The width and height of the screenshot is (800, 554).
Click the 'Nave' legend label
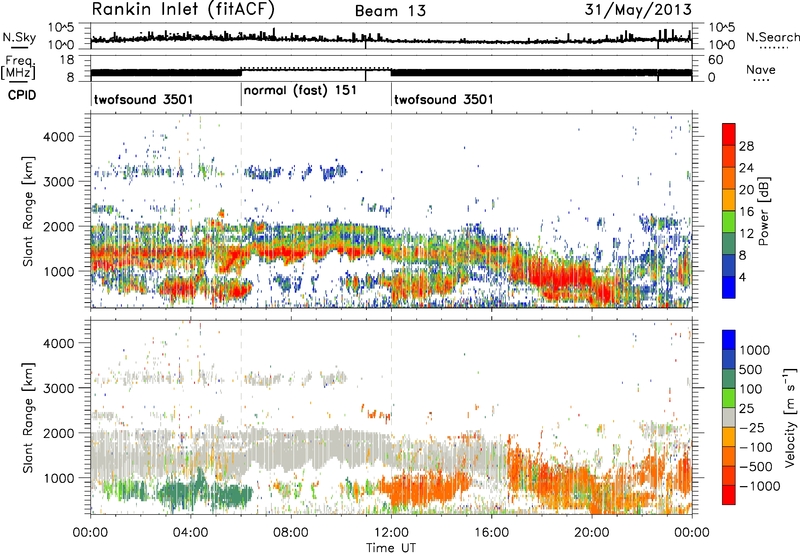pyautogui.click(x=760, y=70)
